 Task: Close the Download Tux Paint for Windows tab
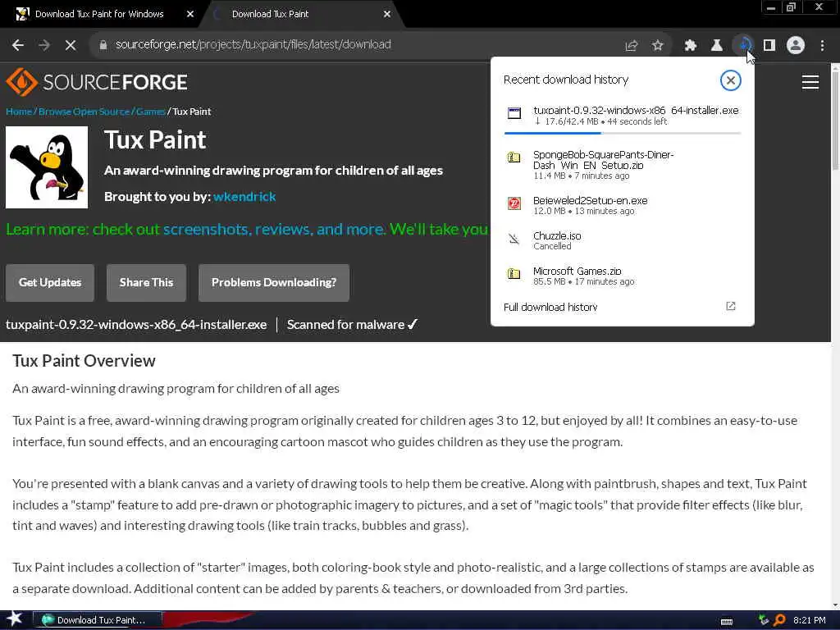(190, 15)
